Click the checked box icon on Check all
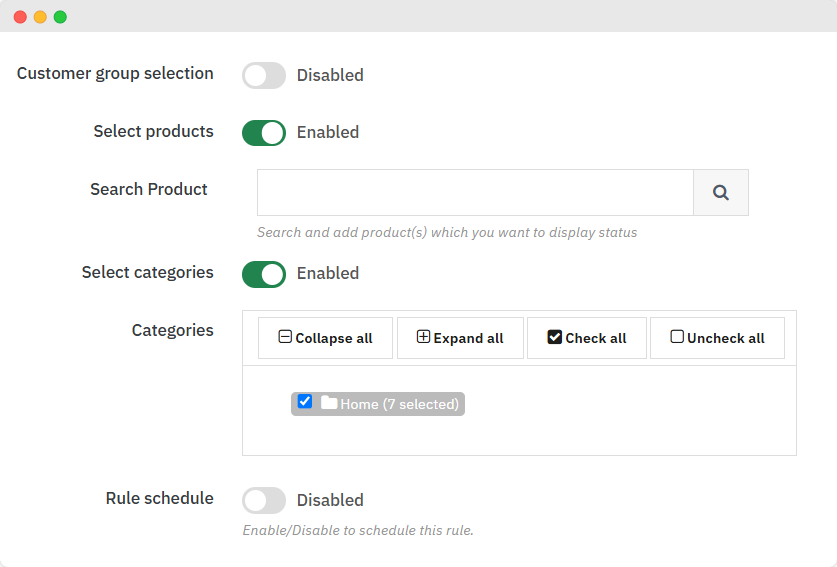 click(x=555, y=338)
